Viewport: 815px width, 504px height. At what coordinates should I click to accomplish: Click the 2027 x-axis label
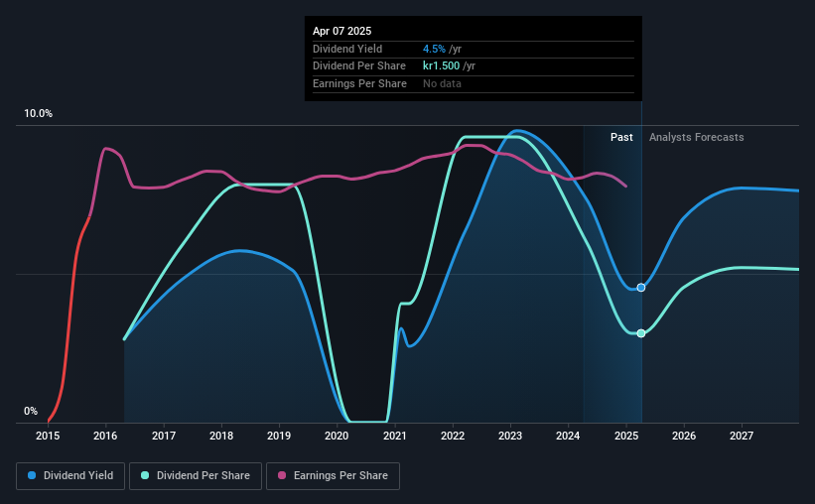pyautogui.click(x=742, y=436)
